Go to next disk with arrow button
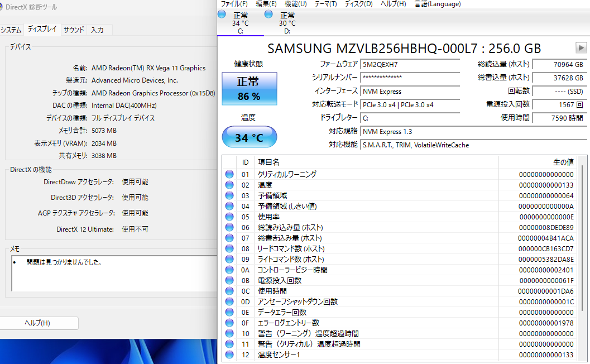Viewport: 590px width, 364px height. click(x=581, y=48)
